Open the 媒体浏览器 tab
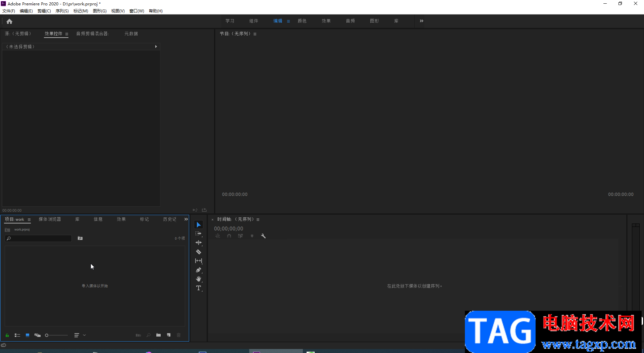 pyautogui.click(x=50, y=219)
